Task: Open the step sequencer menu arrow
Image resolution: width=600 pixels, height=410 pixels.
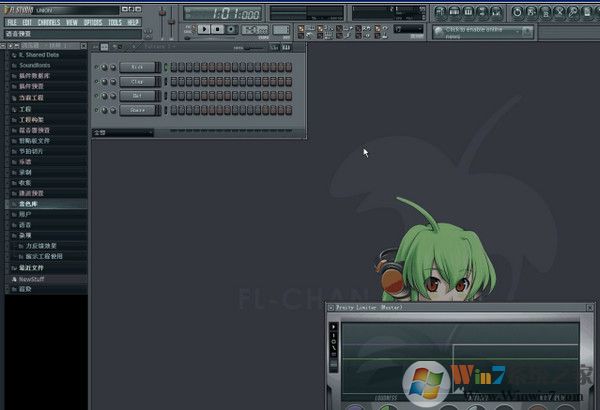Action: tap(95, 47)
